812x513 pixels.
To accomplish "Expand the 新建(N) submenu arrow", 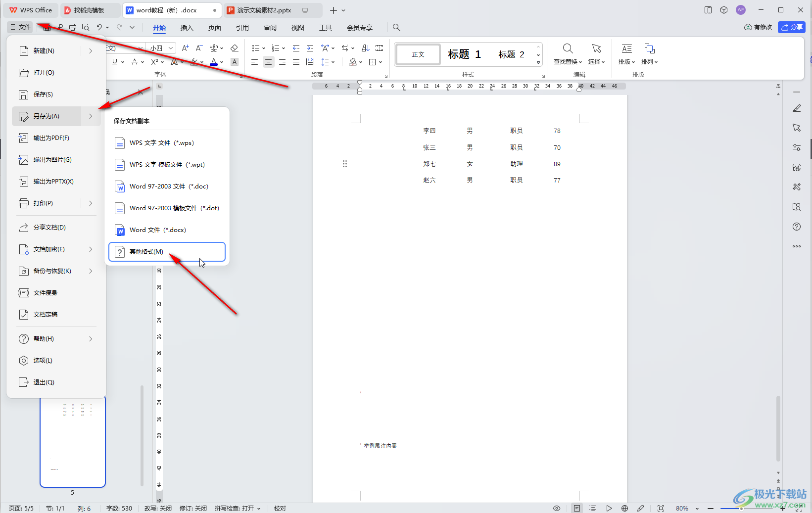I will [x=91, y=50].
